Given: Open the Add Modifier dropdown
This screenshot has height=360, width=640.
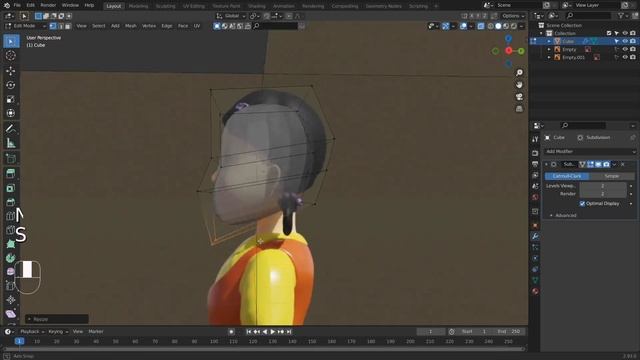Looking at the screenshot, I should 590,151.
